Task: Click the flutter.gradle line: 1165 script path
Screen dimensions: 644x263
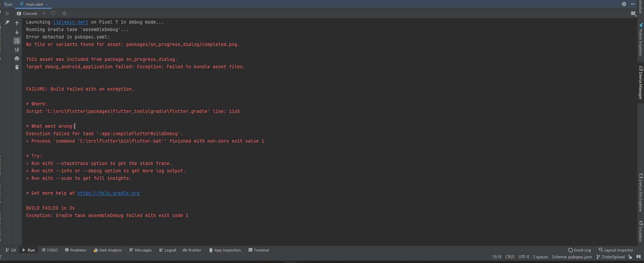Action: 133,112
